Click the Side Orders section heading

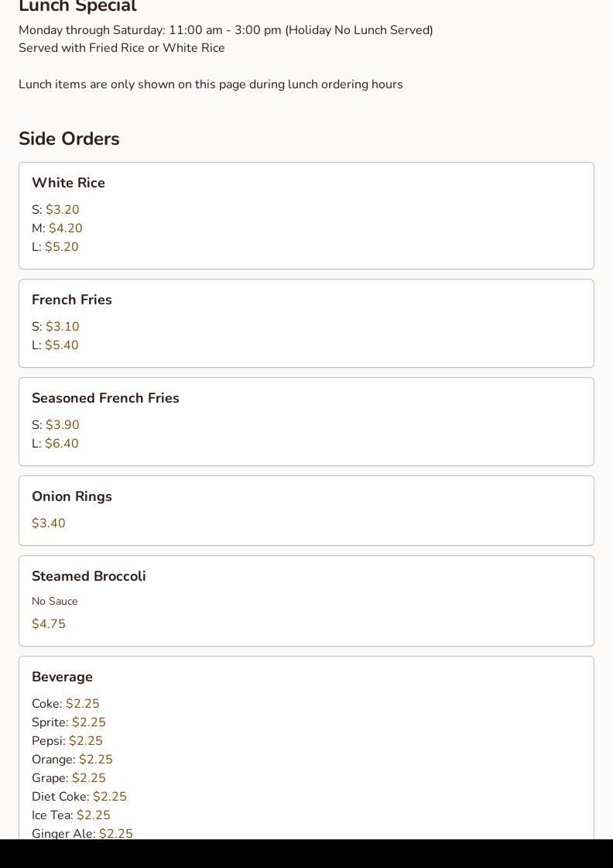69,139
